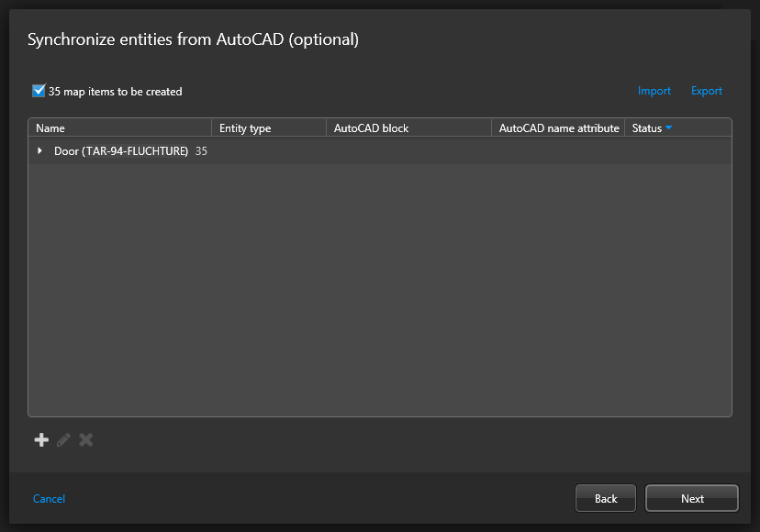The width and height of the screenshot is (760, 532).
Task: Click the Status column header text
Action: [x=646, y=128]
